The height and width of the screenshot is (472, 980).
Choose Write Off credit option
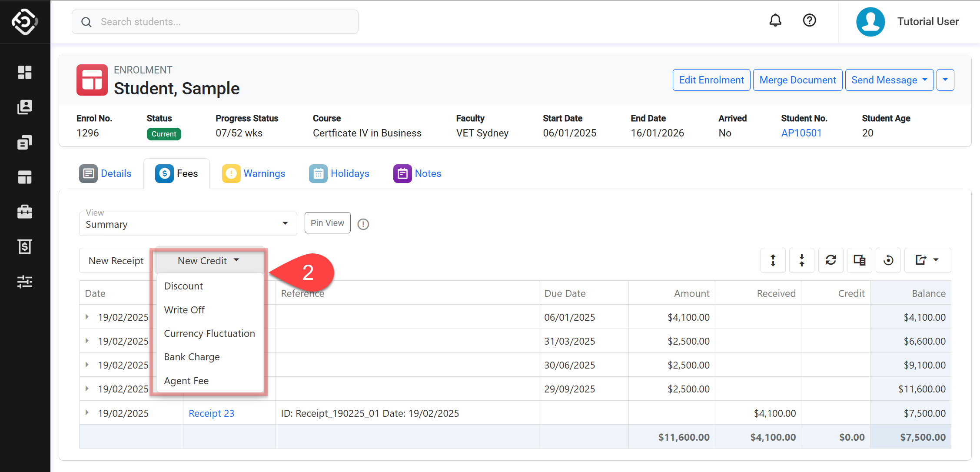[x=210, y=310]
